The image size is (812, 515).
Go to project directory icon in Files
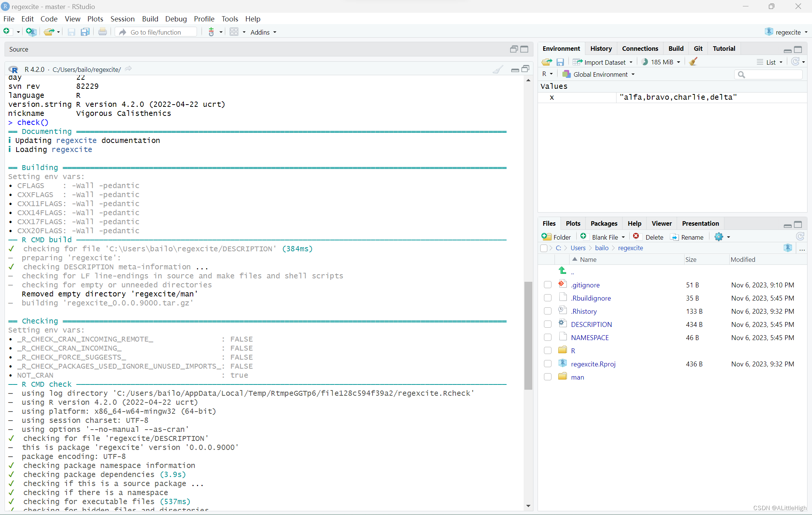coord(788,248)
